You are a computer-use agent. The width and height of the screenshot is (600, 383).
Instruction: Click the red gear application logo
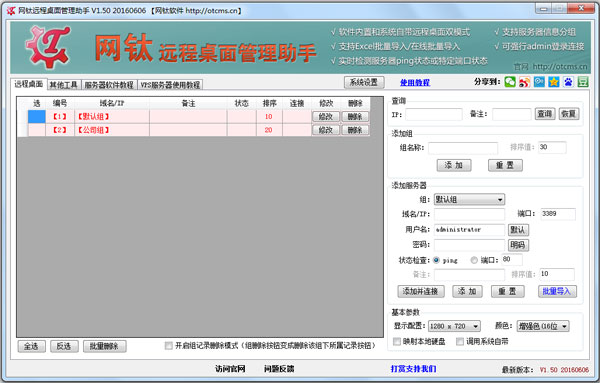(x=49, y=47)
